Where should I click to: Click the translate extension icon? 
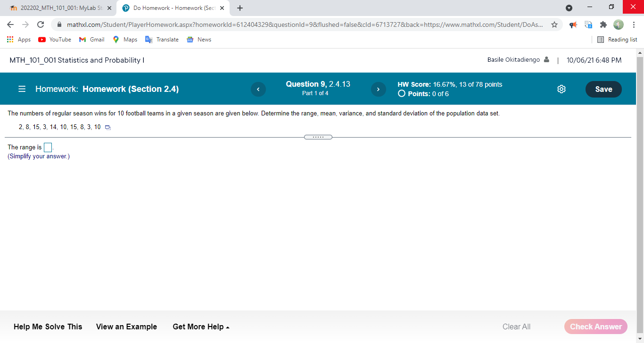click(x=588, y=24)
